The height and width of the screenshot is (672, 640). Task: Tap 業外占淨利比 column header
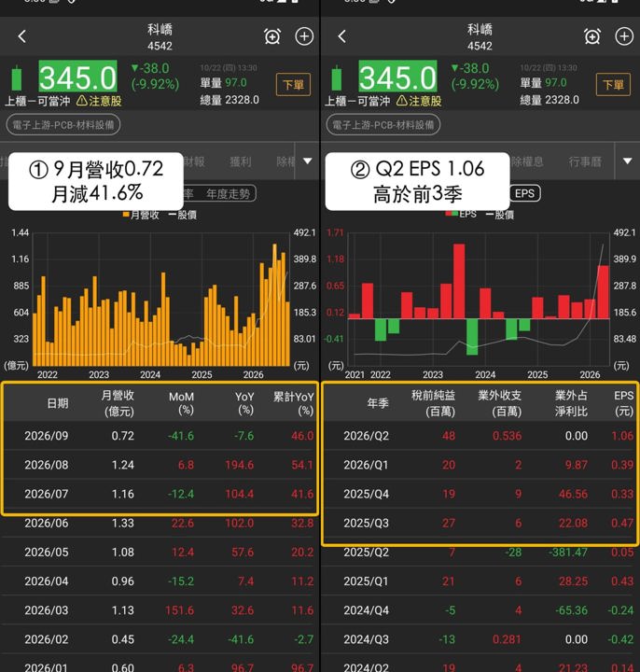571,403
